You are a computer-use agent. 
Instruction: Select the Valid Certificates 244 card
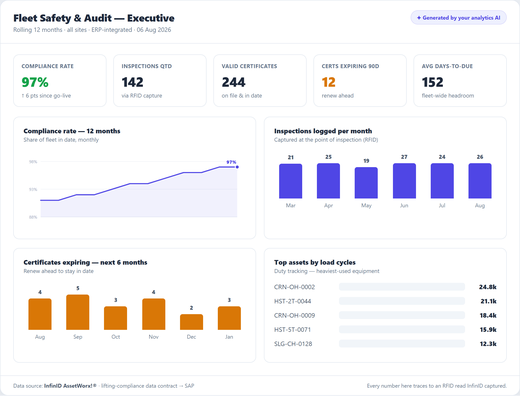coord(260,81)
